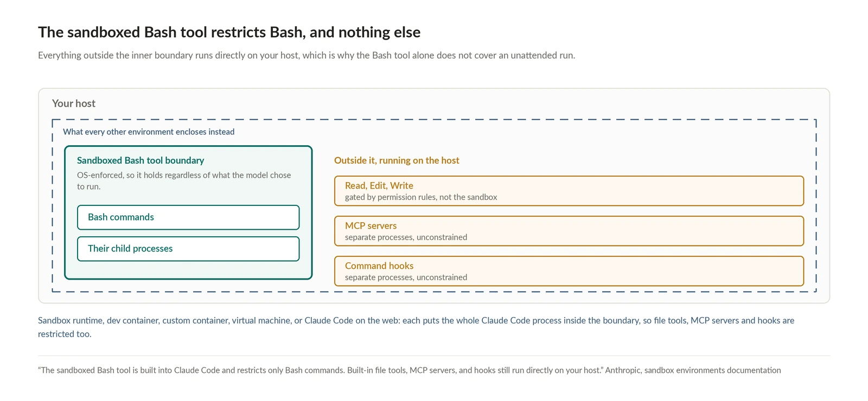The height and width of the screenshot is (401, 868).
Task: Click the 'Your host' label
Action: pyautogui.click(x=74, y=104)
